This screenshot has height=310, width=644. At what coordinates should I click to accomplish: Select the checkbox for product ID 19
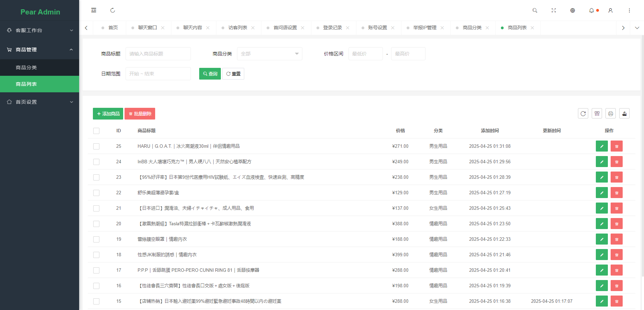(96, 239)
